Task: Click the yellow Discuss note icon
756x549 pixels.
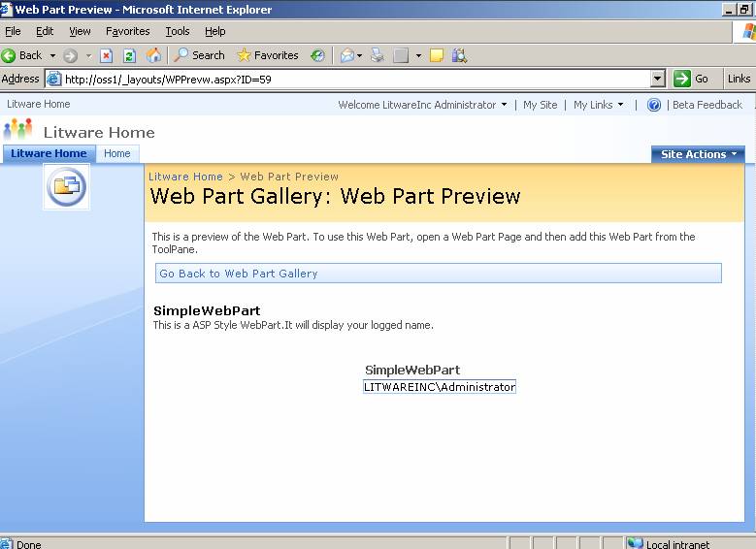Action: [437, 56]
